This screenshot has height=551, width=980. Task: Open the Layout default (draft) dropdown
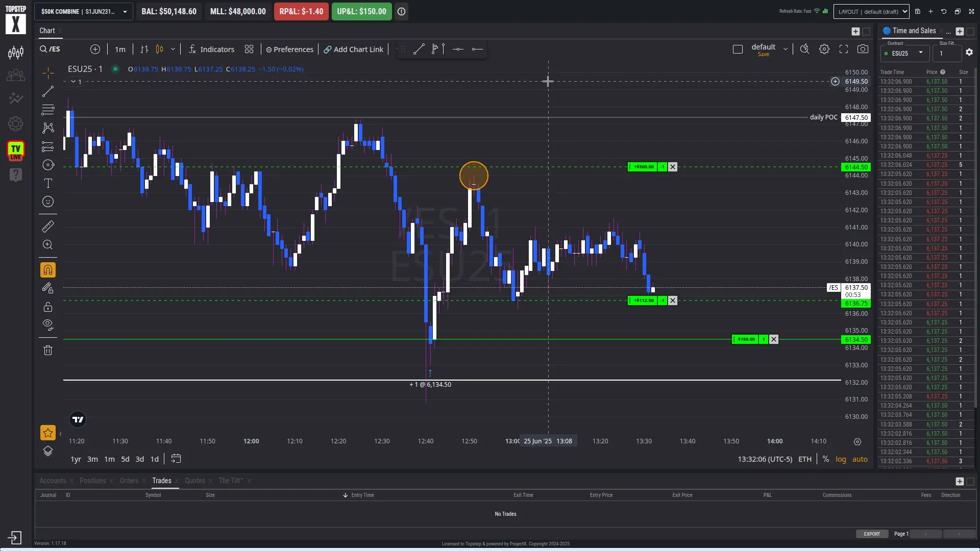(x=872, y=11)
